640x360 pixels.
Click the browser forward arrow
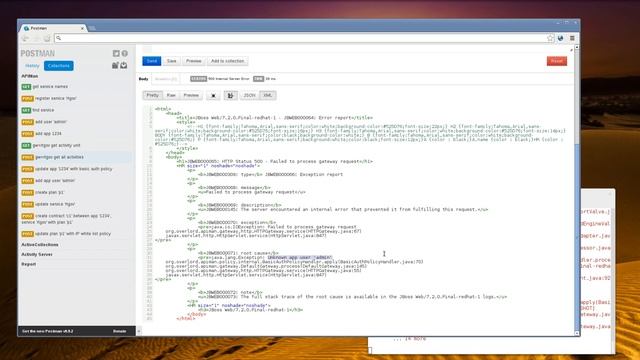click(36, 38)
